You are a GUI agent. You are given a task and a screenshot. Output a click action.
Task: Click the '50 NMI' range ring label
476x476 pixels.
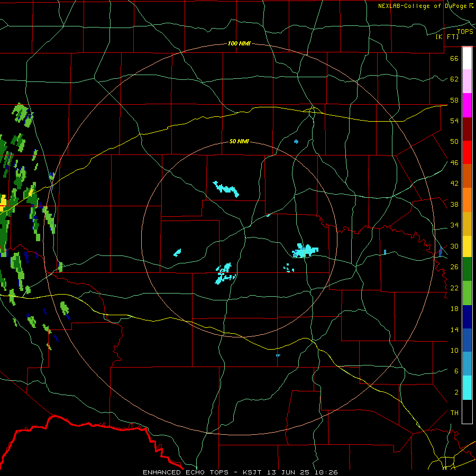[239, 141]
